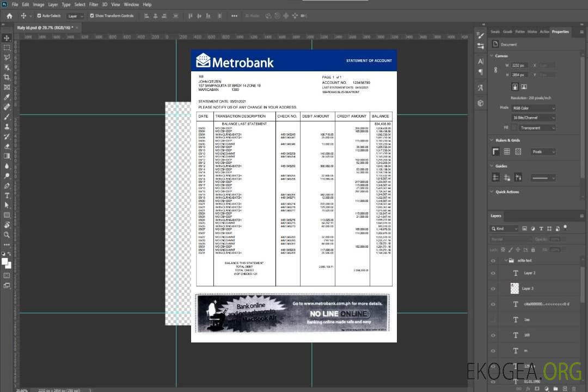588x392 pixels.
Task: Show the hidden '1ee' text layer
Action: click(x=493, y=320)
